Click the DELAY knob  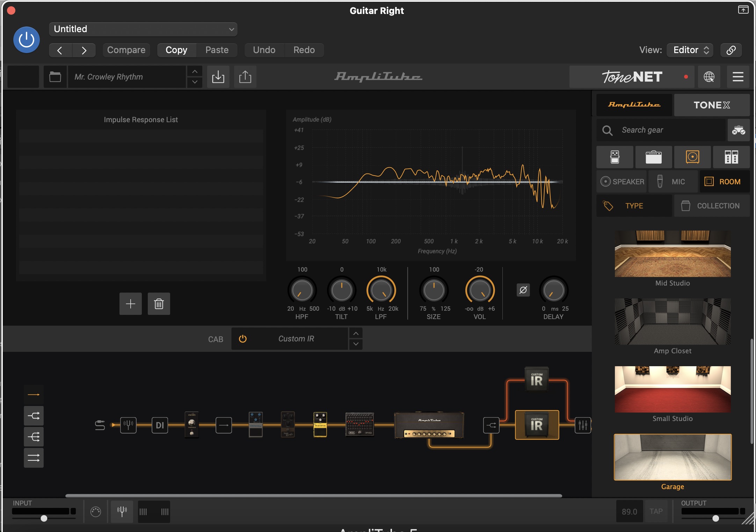click(554, 290)
